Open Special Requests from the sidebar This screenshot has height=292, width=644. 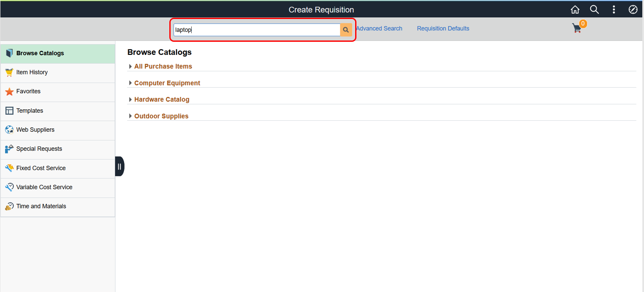click(58, 150)
